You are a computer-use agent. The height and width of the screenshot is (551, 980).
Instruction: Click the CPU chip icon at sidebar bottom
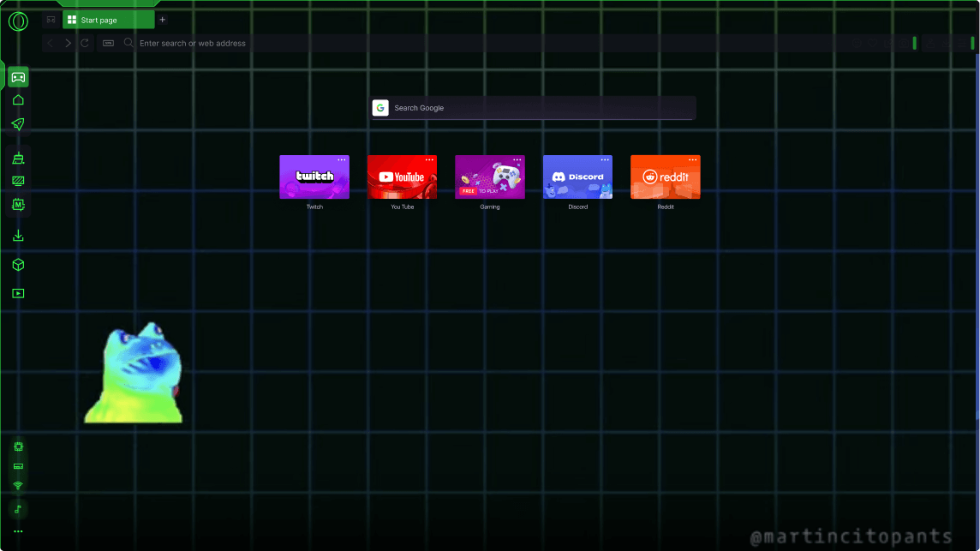(18, 446)
